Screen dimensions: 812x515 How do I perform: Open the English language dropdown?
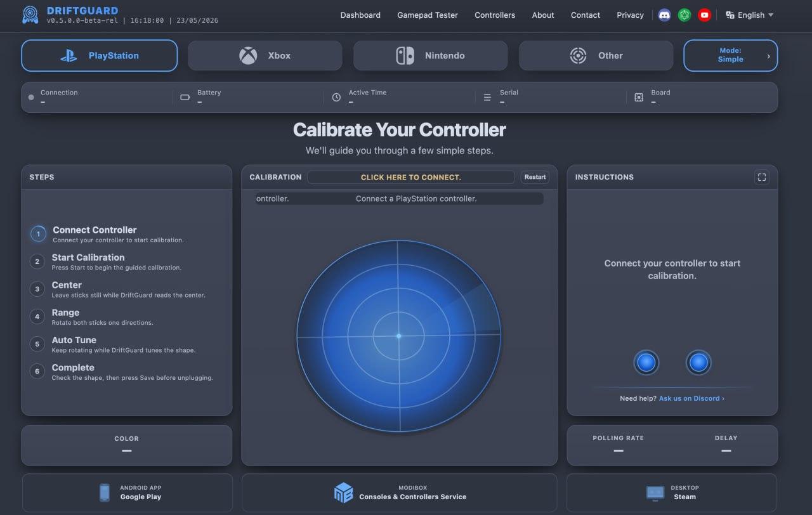[749, 15]
